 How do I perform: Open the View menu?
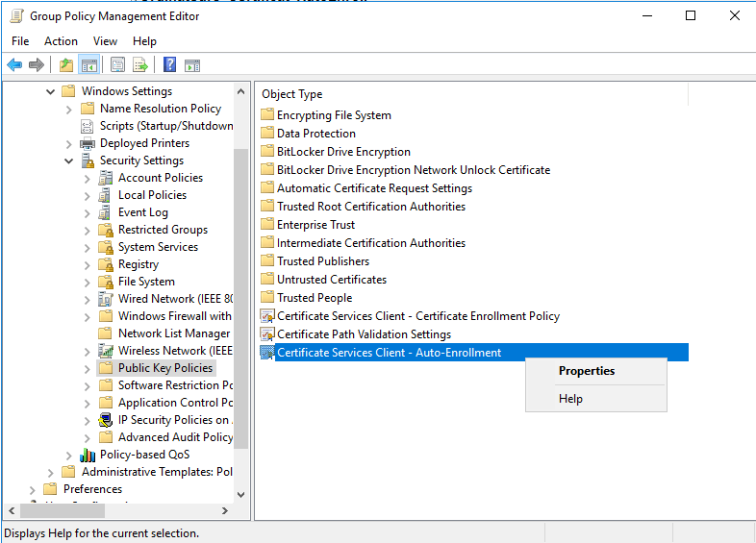click(105, 41)
